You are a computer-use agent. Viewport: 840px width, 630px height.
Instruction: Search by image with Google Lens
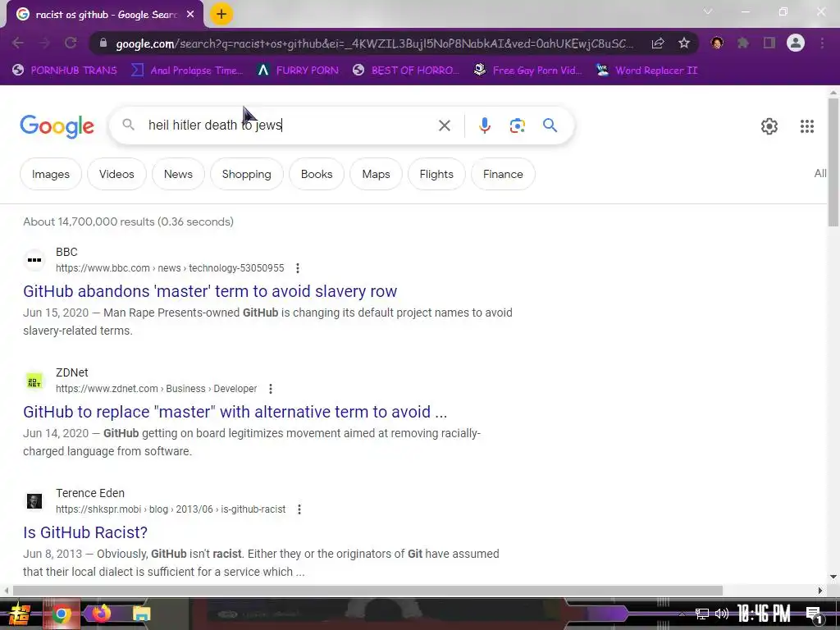click(517, 126)
